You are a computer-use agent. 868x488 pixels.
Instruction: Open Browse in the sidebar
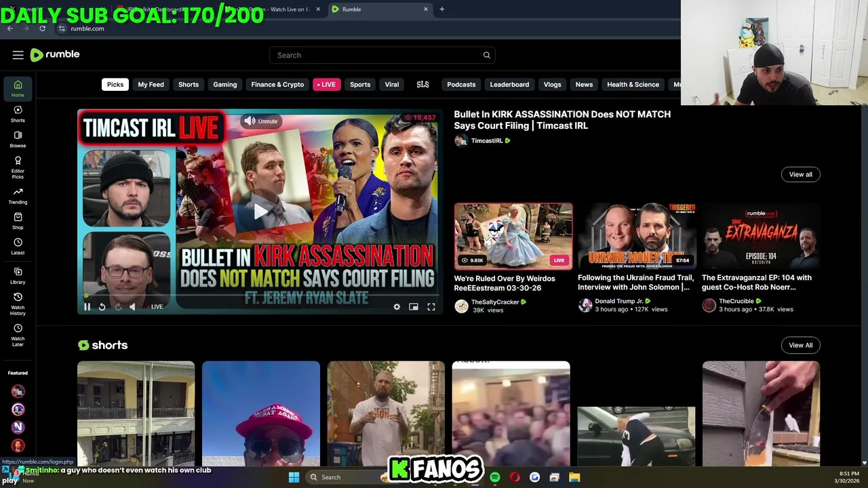tap(18, 140)
